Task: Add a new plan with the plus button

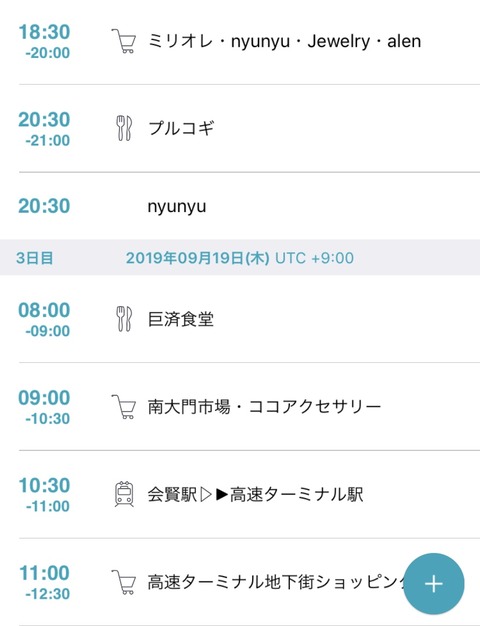Action: (x=434, y=584)
